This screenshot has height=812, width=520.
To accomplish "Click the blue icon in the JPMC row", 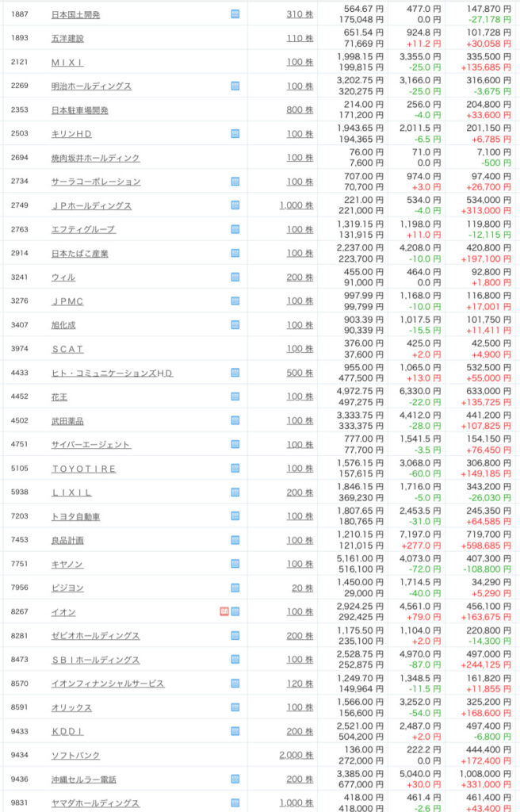I will point(235,301).
